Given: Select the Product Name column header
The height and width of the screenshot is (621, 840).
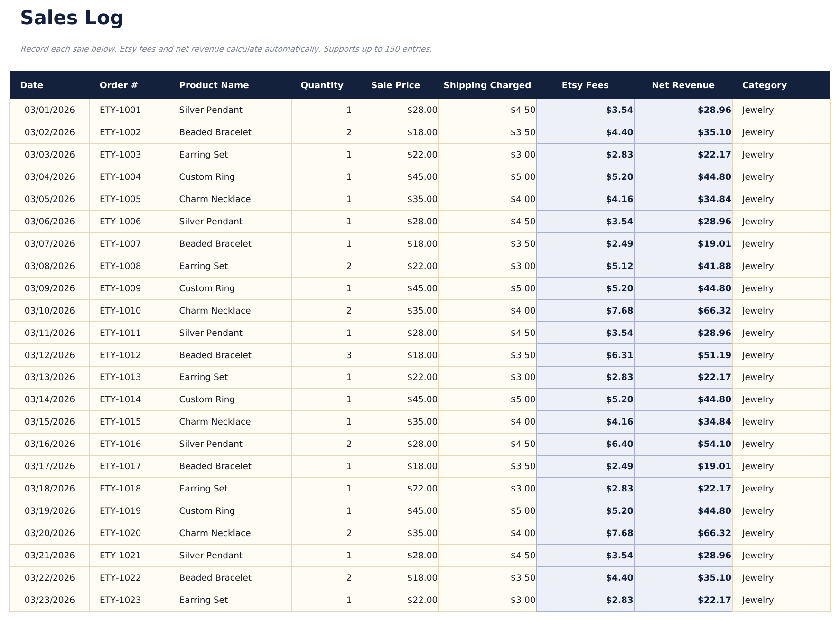Looking at the screenshot, I should tap(214, 85).
